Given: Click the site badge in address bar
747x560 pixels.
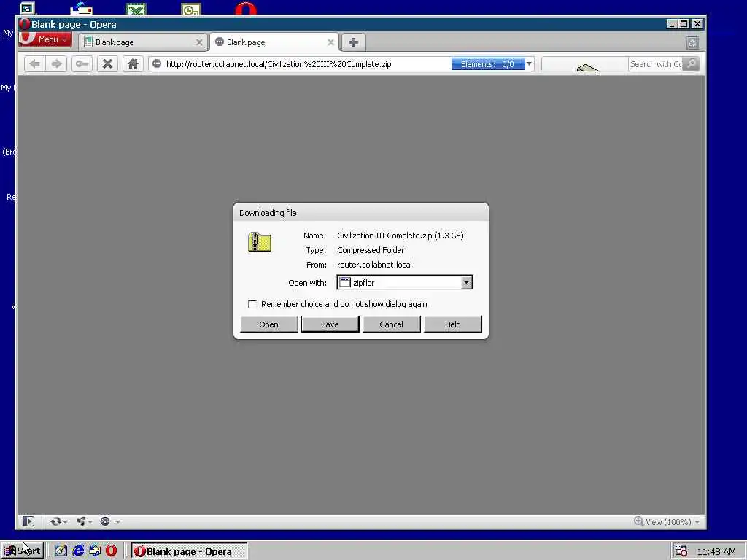Looking at the screenshot, I should tap(157, 64).
